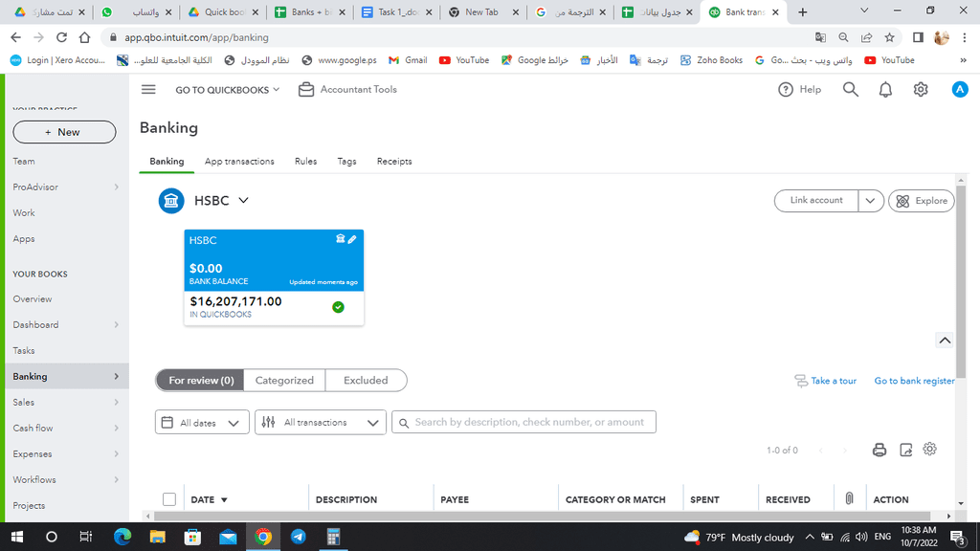This screenshot has width=980, height=551.
Task: Click the browser address bar URL
Action: coord(196,37)
